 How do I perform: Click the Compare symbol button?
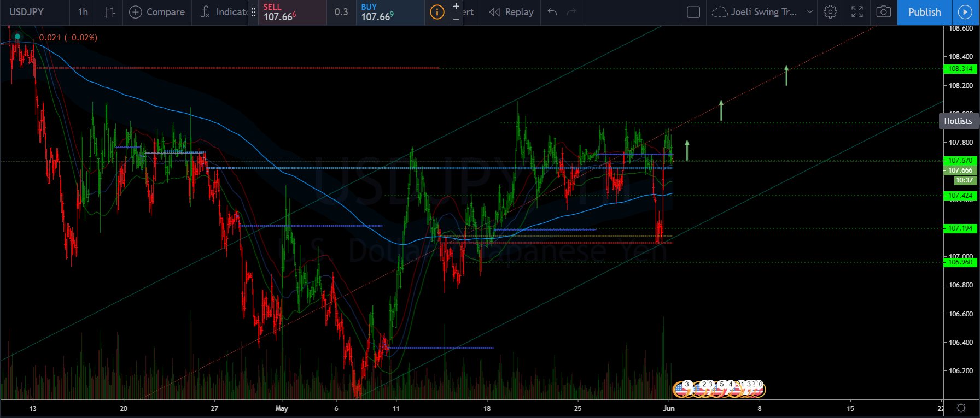tap(157, 12)
